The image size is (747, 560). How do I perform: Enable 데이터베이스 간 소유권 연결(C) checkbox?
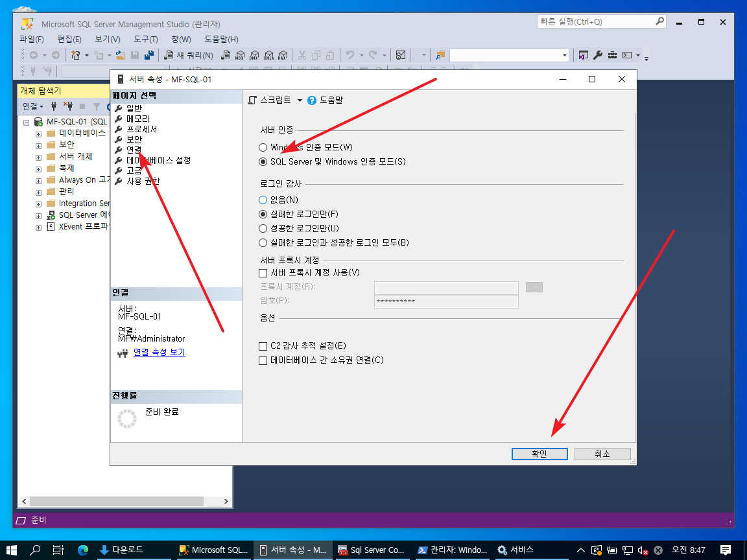pos(263,360)
